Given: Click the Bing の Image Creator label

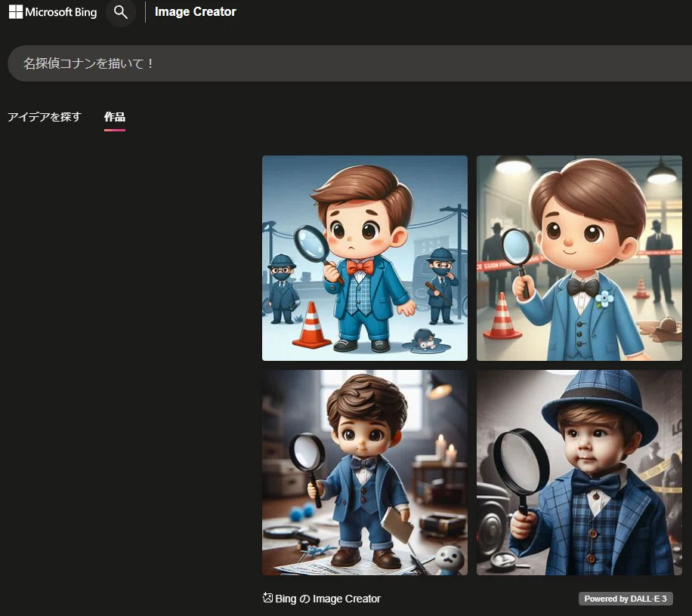Looking at the screenshot, I should [x=327, y=599].
